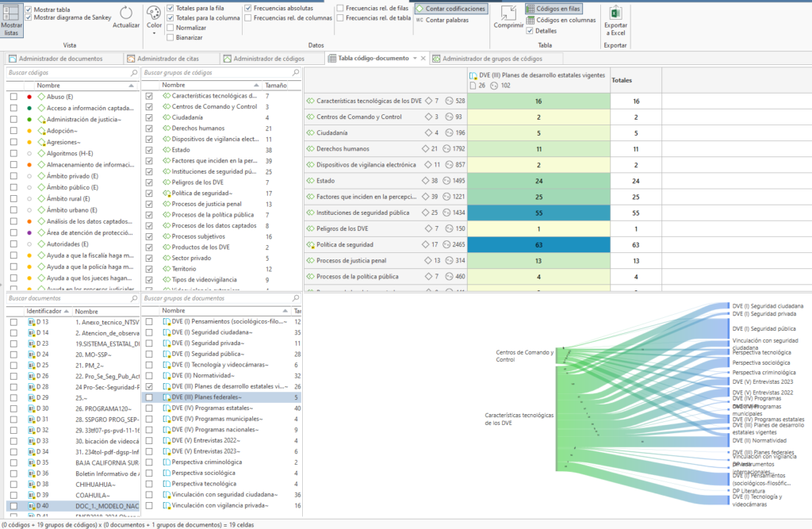The image size is (812, 529).
Task: Click the document group icon of DVE (II) Normatividad~
Action: (167, 376)
